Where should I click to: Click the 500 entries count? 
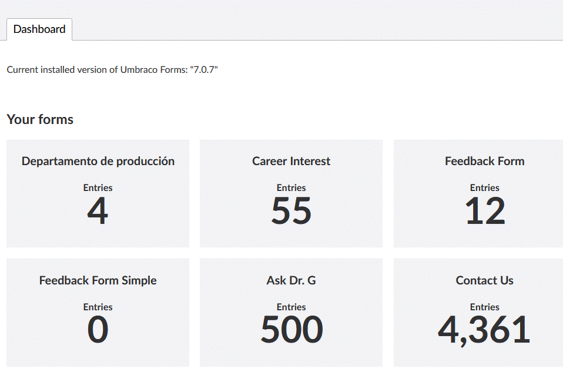[x=291, y=330]
